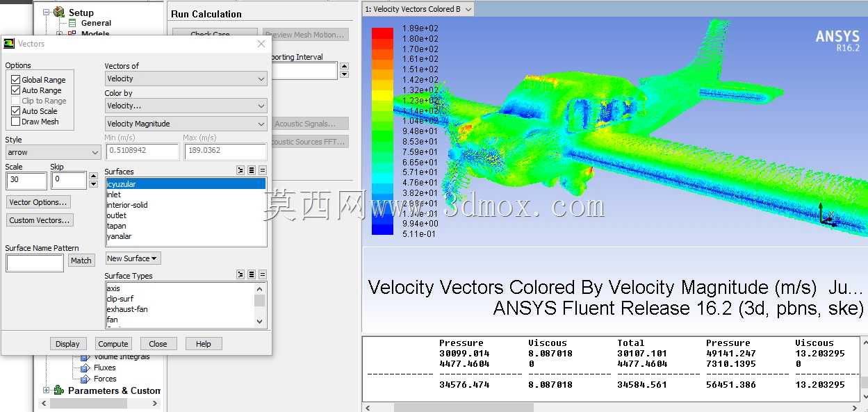Click the dark blue bottom legend swatch
Viewport: 868px width, 412px height.
coord(382,229)
